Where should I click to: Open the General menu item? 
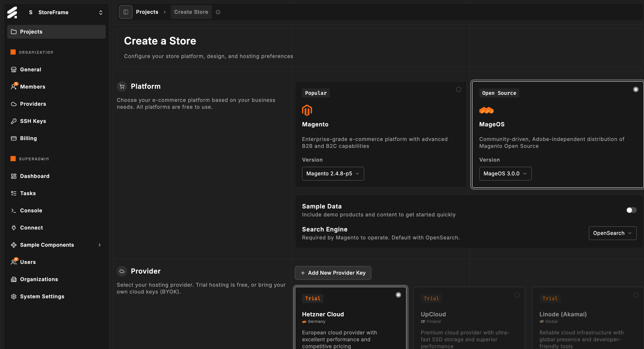56,70
